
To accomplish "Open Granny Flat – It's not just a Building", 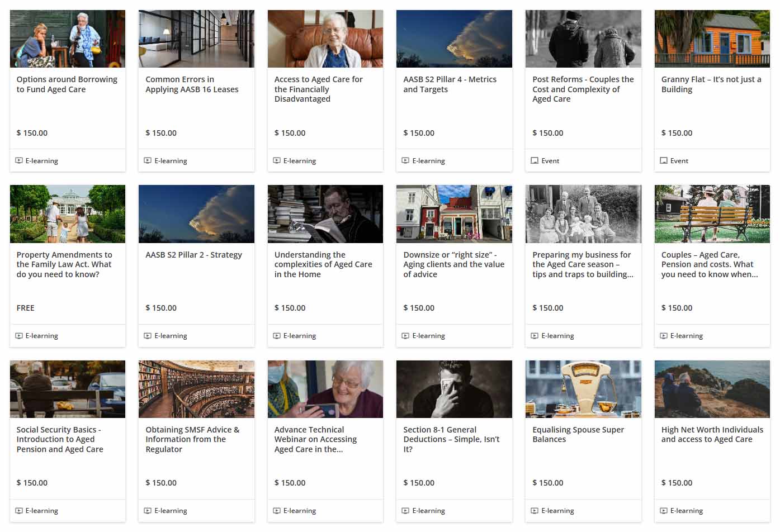I will click(711, 84).
